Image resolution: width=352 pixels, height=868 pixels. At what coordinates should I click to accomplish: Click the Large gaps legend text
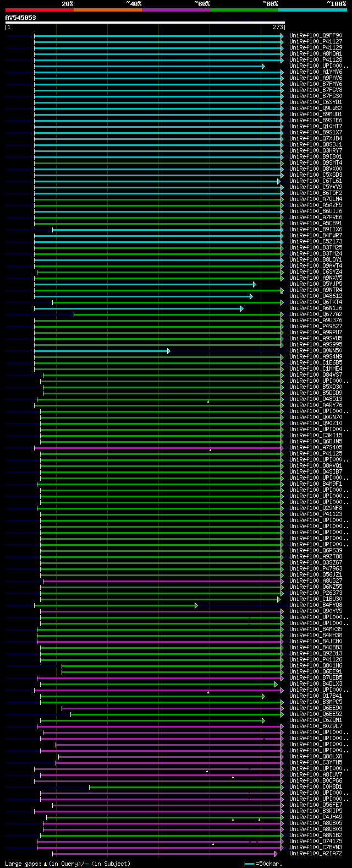[x=68, y=864]
